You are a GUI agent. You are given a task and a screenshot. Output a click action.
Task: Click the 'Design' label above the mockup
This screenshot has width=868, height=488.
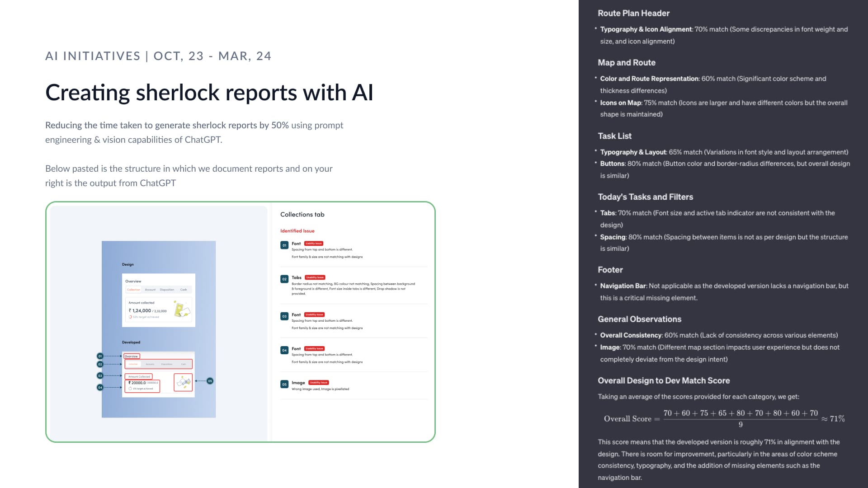(128, 264)
